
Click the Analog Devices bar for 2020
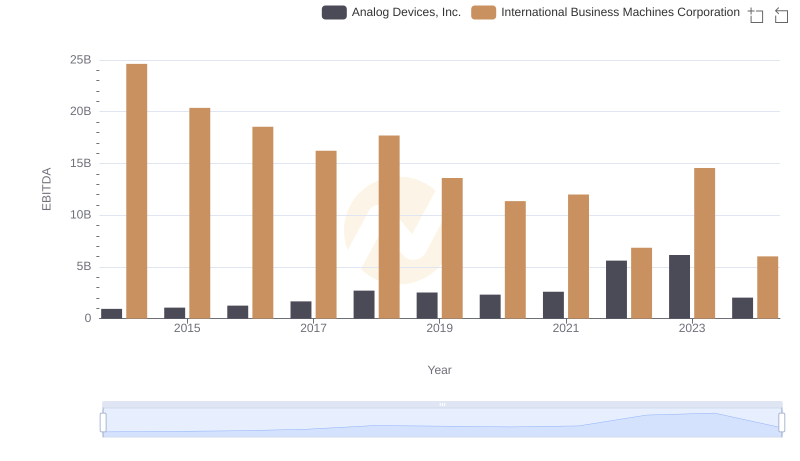490,306
